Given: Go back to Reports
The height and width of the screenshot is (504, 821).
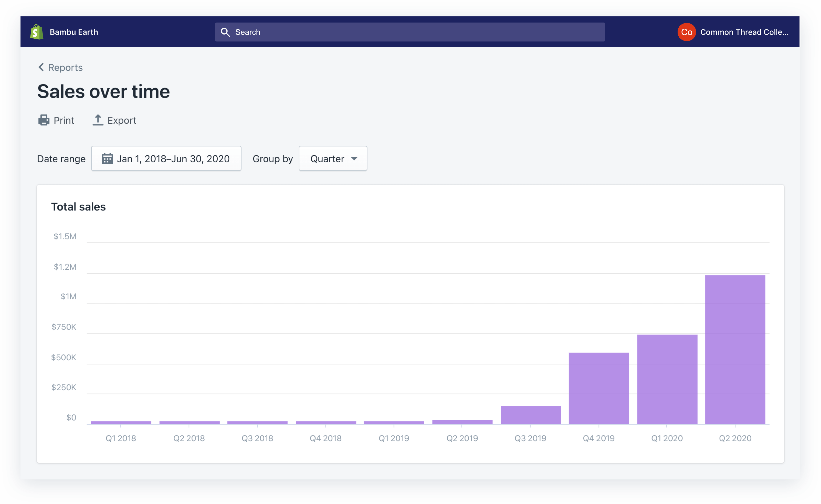Looking at the screenshot, I should pyautogui.click(x=65, y=67).
